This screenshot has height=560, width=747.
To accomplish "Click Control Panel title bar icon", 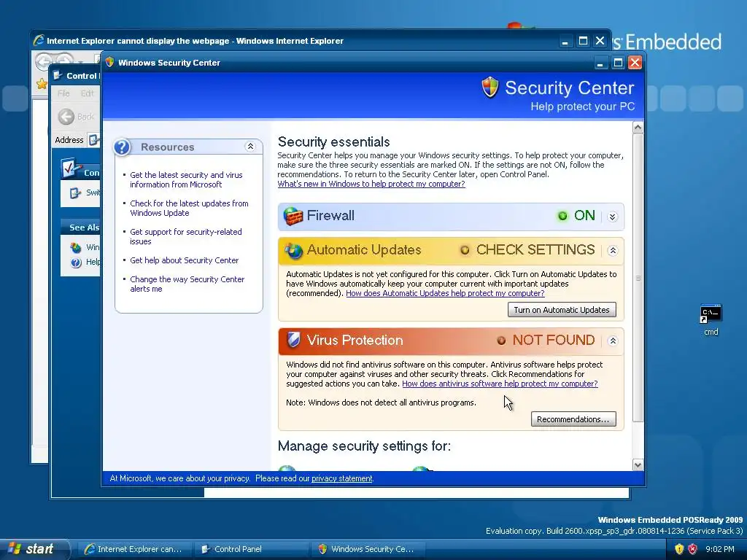I will (58, 75).
